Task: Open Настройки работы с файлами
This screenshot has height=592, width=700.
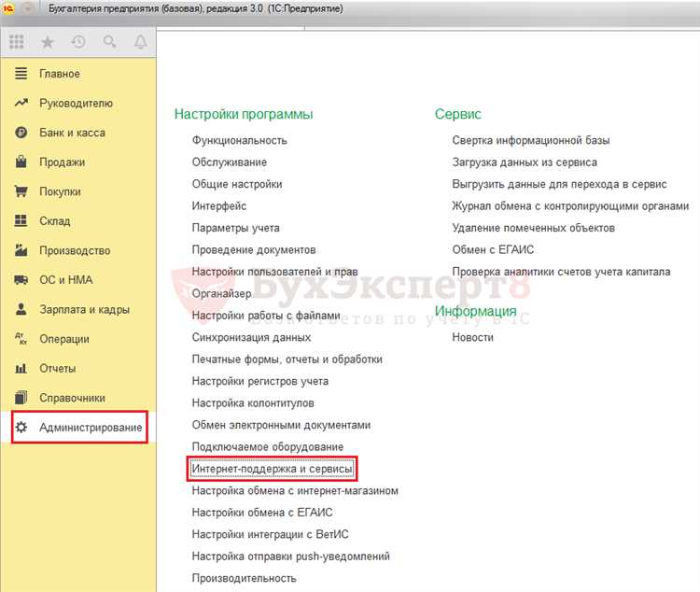Action: point(266,316)
